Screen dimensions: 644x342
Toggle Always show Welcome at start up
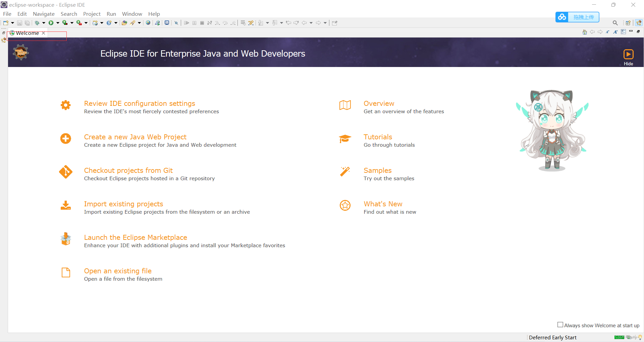pyautogui.click(x=560, y=325)
